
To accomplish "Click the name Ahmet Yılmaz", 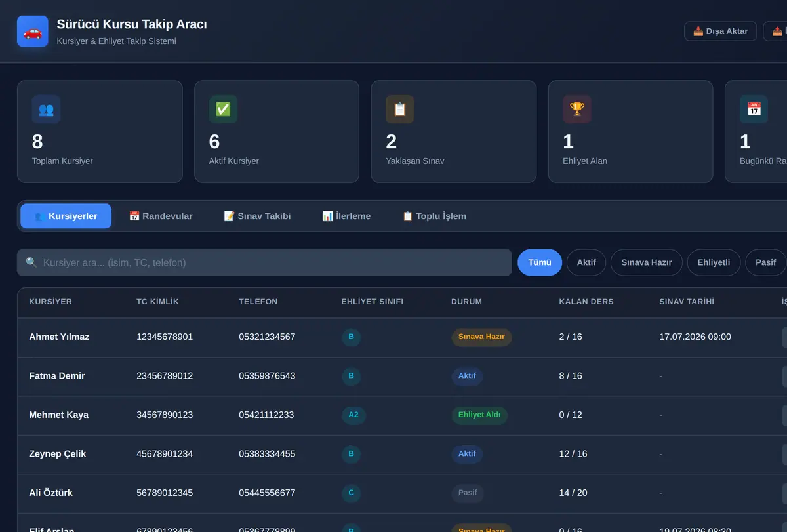I will [x=59, y=337].
